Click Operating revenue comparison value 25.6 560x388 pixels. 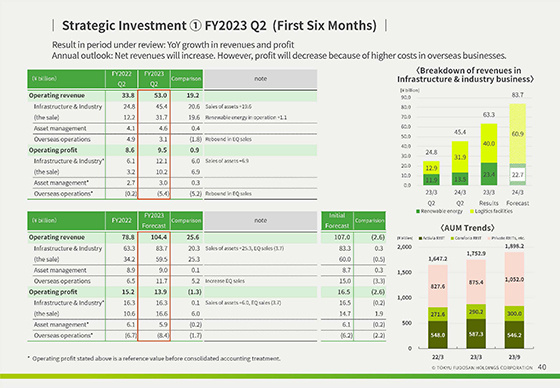coord(192,237)
